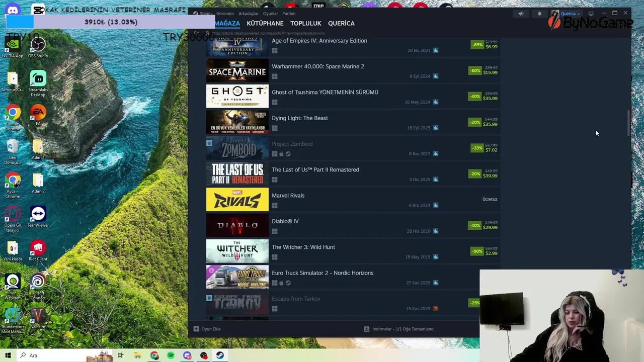Open İndirmeler downloads status
The image size is (644, 362).
coord(399,329)
